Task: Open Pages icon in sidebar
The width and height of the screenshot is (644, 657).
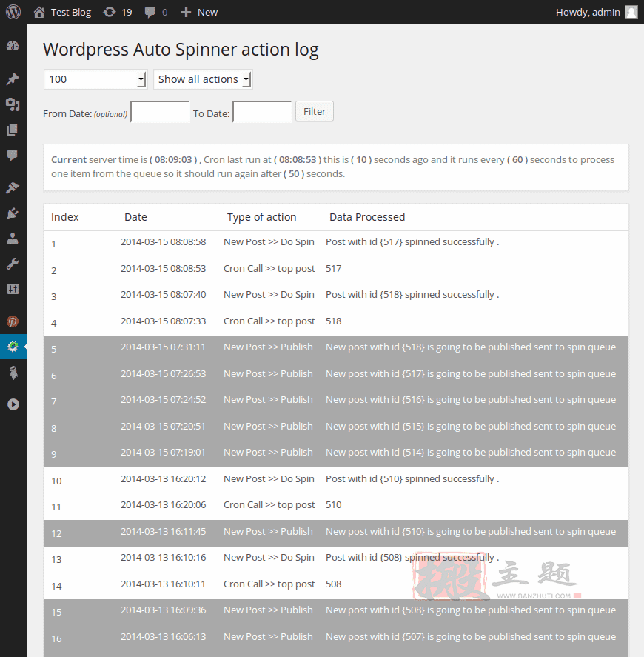Action: [13, 130]
